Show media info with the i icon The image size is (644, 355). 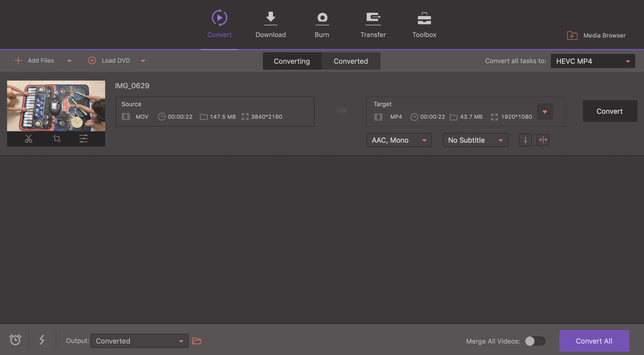click(525, 140)
